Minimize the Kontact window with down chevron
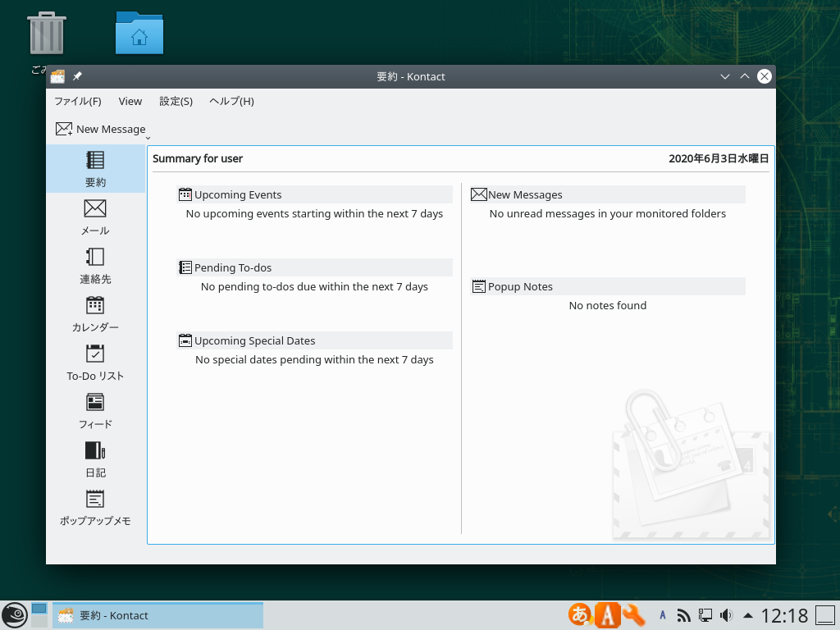Image resolution: width=840 pixels, height=630 pixels. 725,76
